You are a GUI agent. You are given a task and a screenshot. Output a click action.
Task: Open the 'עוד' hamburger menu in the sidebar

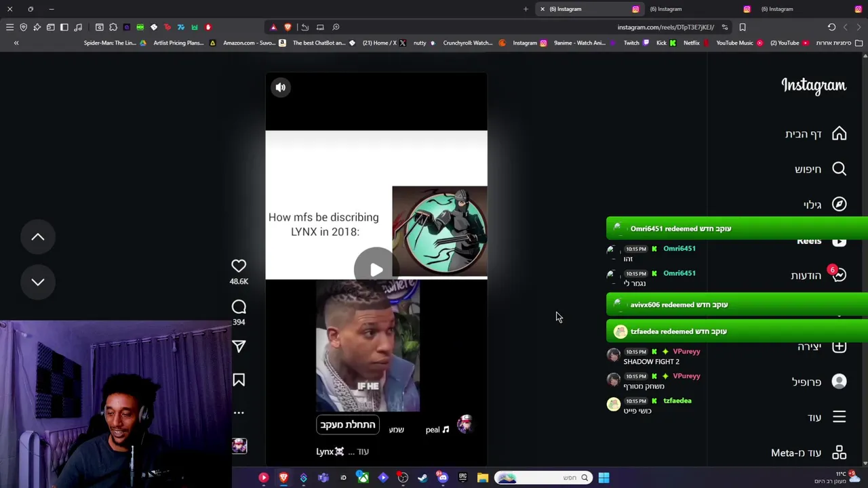827,418
